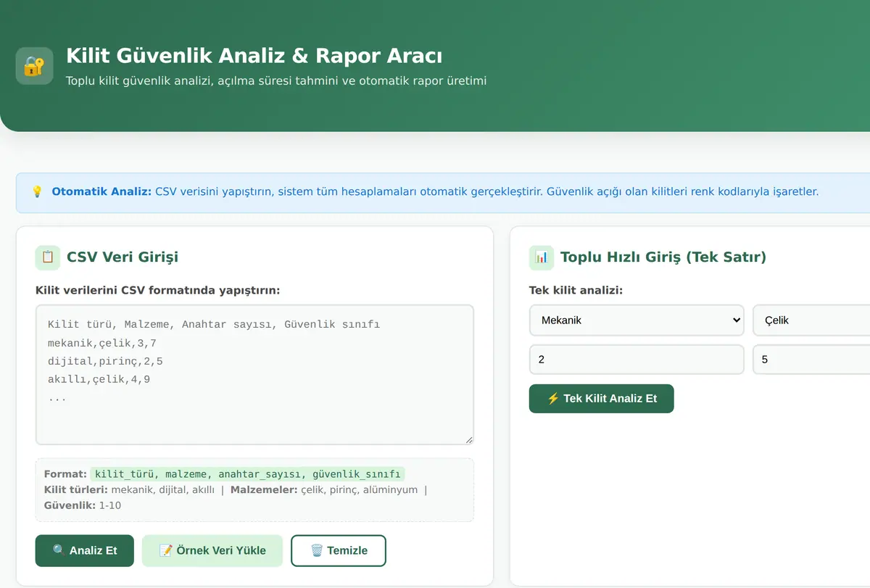Click the 'Güvenlik: 1-10' hint text
Image resolution: width=870 pixels, height=588 pixels.
83,505
